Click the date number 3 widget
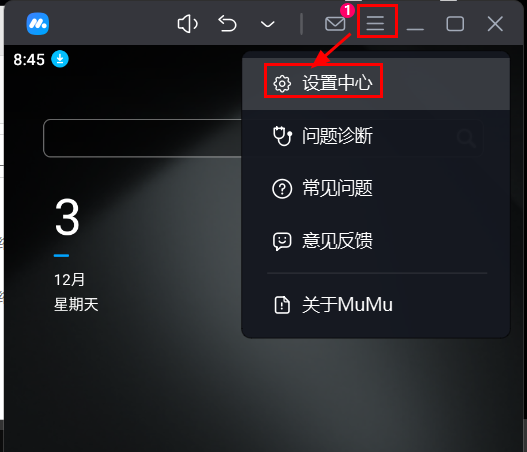 pyautogui.click(x=67, y=217)
